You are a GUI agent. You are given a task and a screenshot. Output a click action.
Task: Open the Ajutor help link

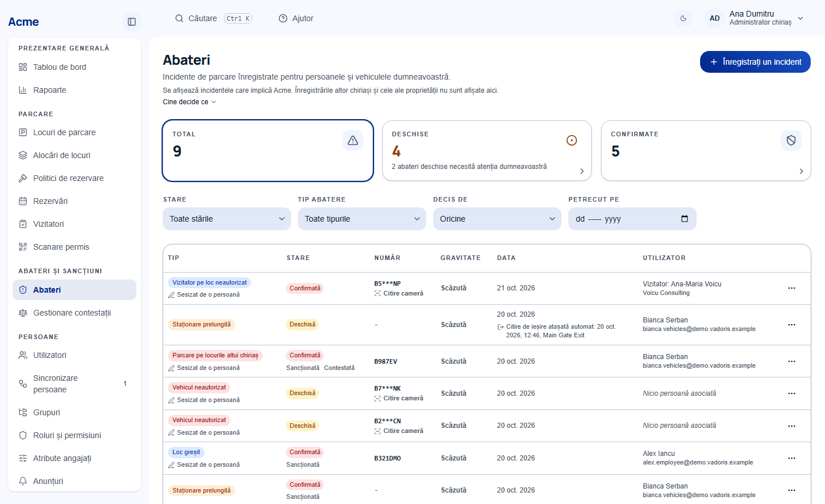[x=296, y=18]
